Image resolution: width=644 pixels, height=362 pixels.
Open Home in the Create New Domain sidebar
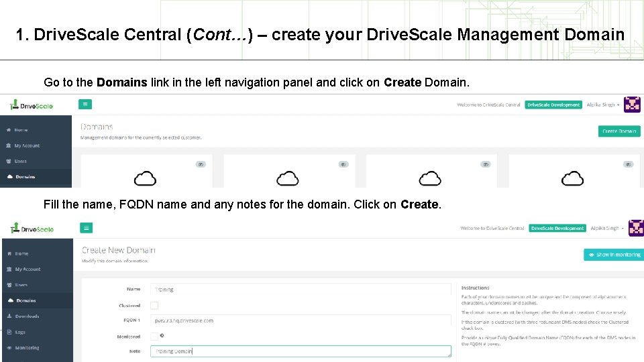pyautogui.click(x=21, y=253)
